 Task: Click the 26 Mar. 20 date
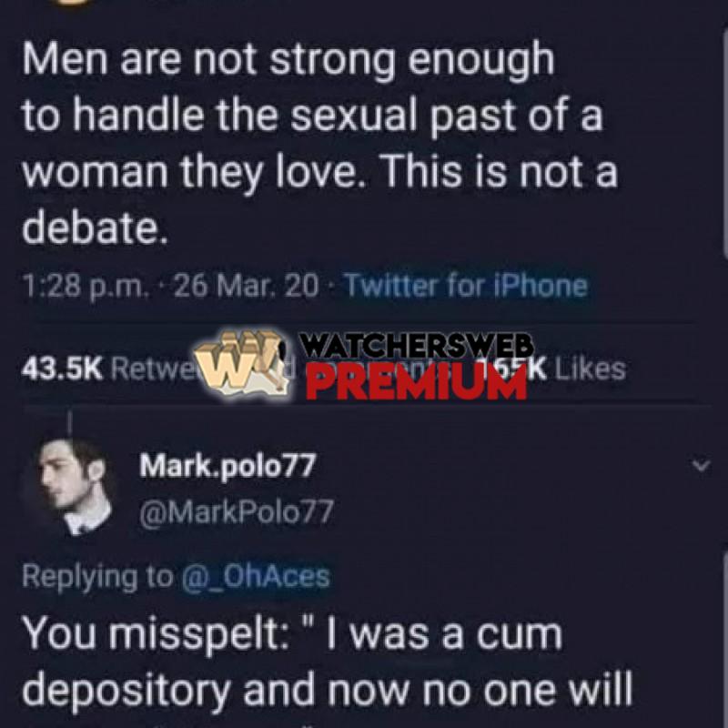(x=246, y=285)
